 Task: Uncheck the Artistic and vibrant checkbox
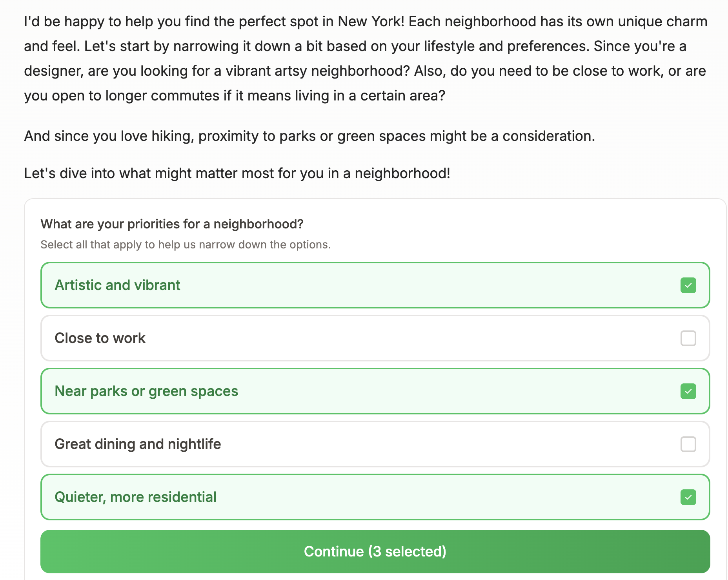click(688, 285)
